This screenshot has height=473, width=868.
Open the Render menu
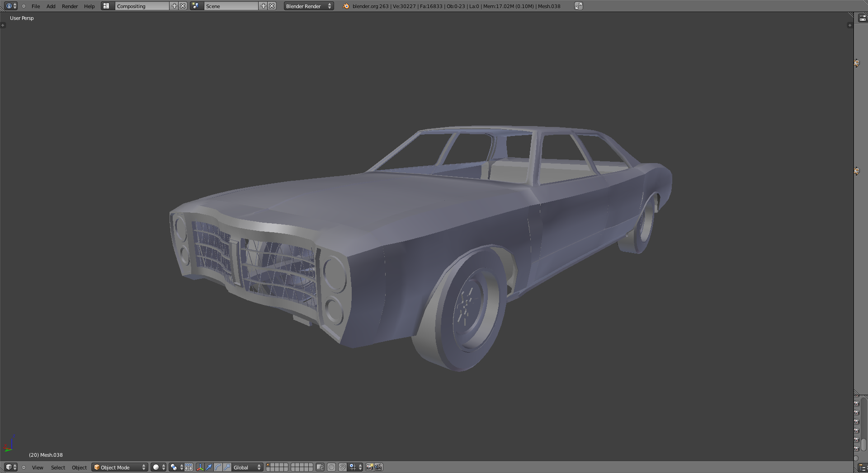(70, 6)
